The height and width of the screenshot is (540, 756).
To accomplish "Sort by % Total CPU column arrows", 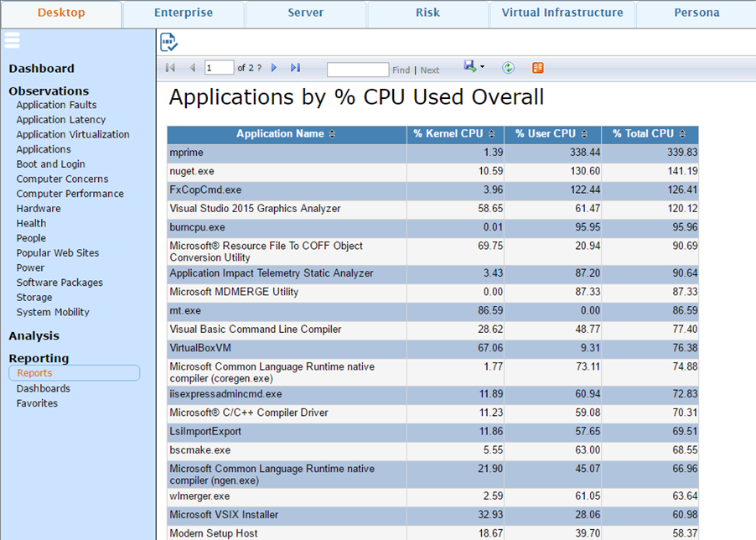I will pos(682,134).
